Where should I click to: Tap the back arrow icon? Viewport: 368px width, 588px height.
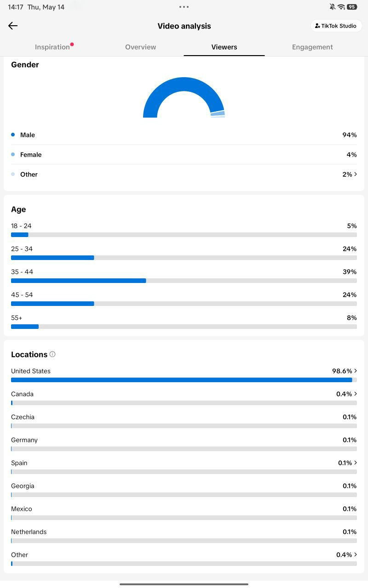pos(13,26)
